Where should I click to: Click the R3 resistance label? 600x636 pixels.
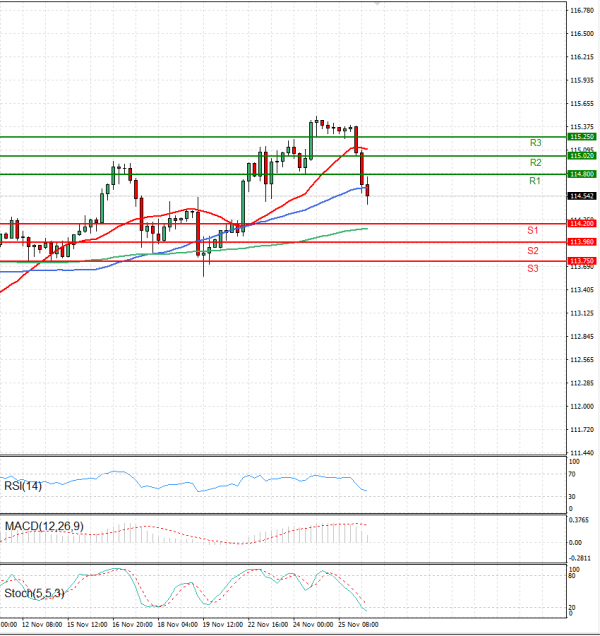tap(535, 143)
